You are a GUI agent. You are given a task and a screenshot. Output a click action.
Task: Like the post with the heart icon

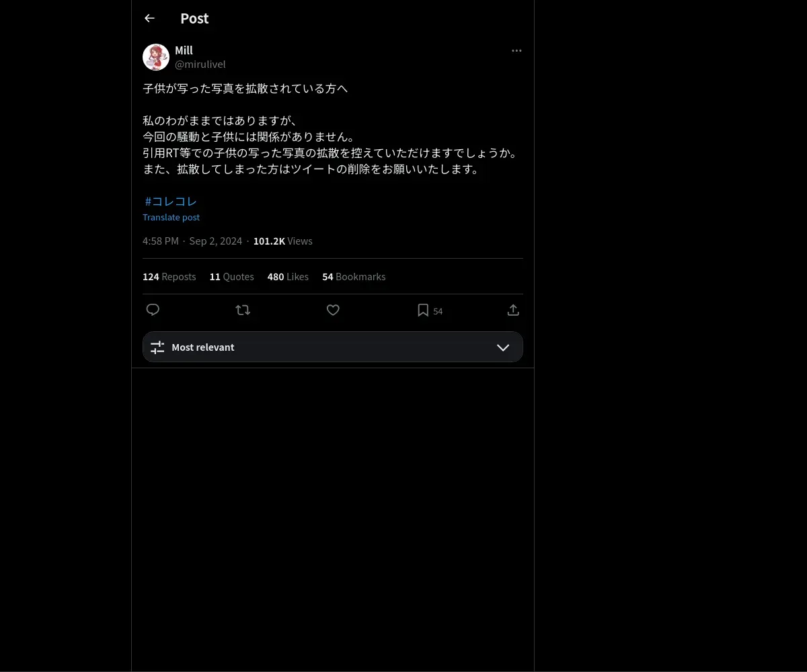click(x=333, y=310)
